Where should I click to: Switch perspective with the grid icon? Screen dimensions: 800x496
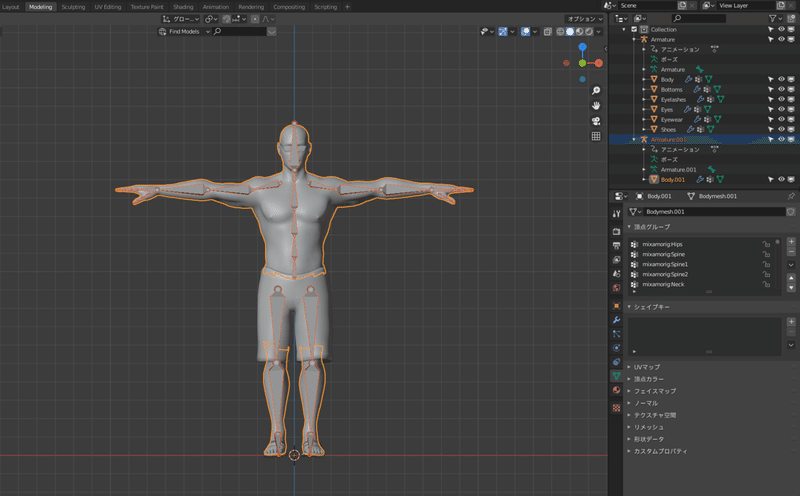(596, 136)
